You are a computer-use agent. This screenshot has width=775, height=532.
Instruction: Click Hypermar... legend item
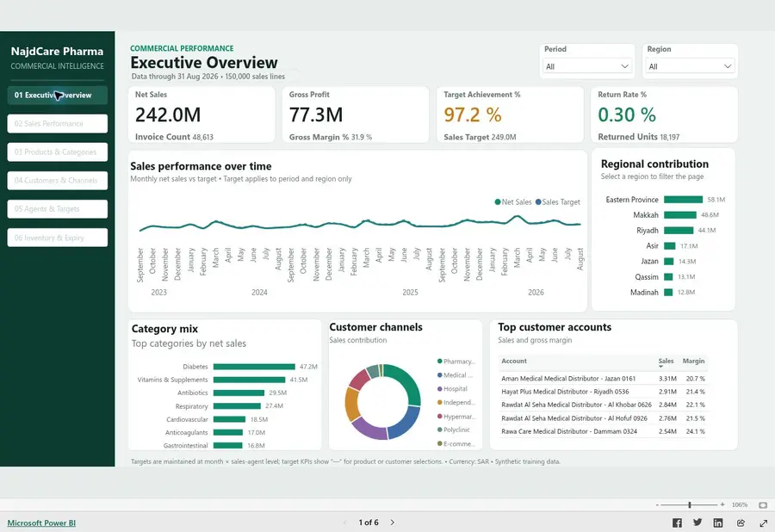coord(456,417)
